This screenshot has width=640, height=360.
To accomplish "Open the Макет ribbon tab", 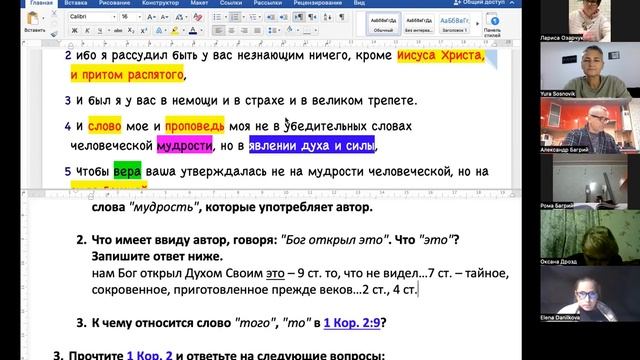I will point(199,3).
